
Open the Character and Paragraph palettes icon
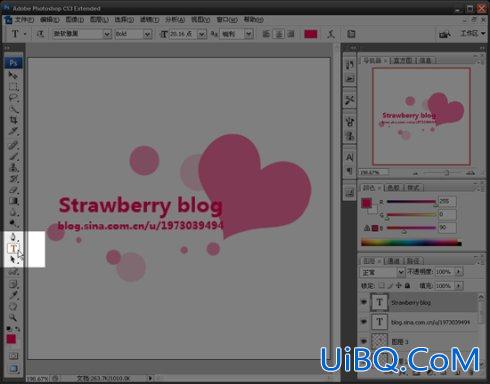[351, 34]
